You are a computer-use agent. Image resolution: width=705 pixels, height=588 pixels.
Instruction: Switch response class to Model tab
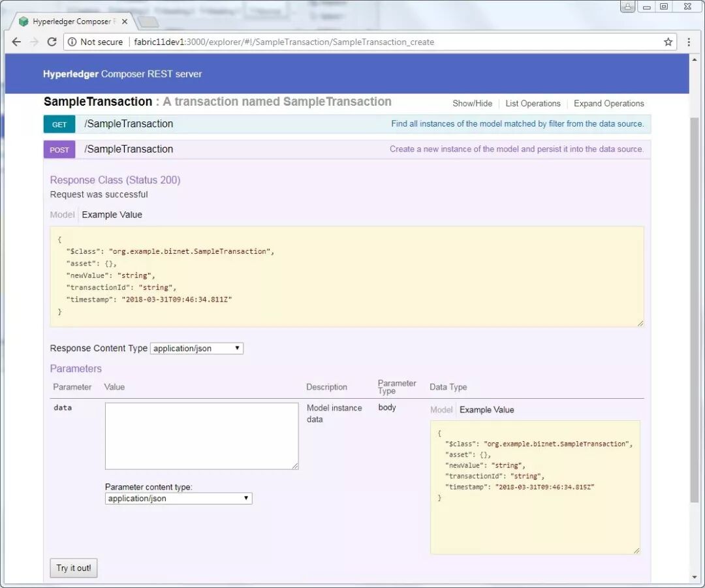pyautogui.click(x=62, y=215)
